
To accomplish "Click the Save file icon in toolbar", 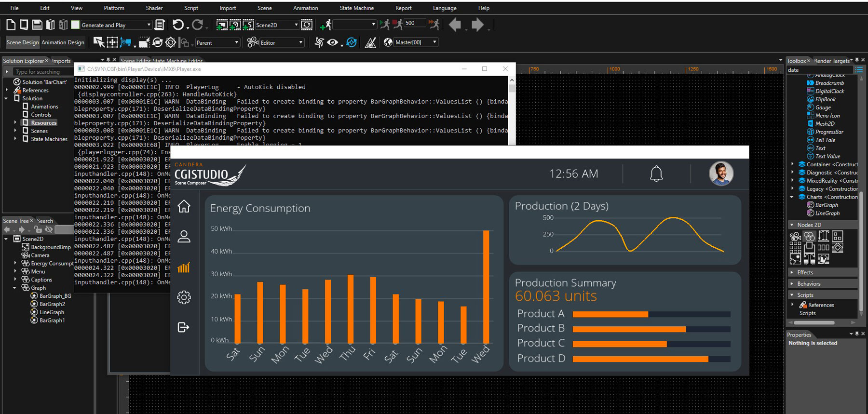I will (37, 25).
